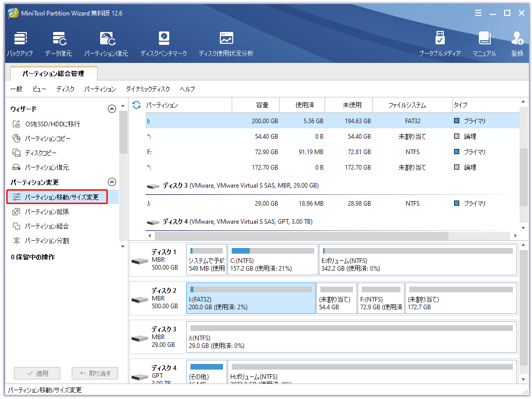This screenshot has height=399, width=532.
Task: Select the 54.4 GB 未割り当て block
Action: pyautogui.click(x=336, y=298)
